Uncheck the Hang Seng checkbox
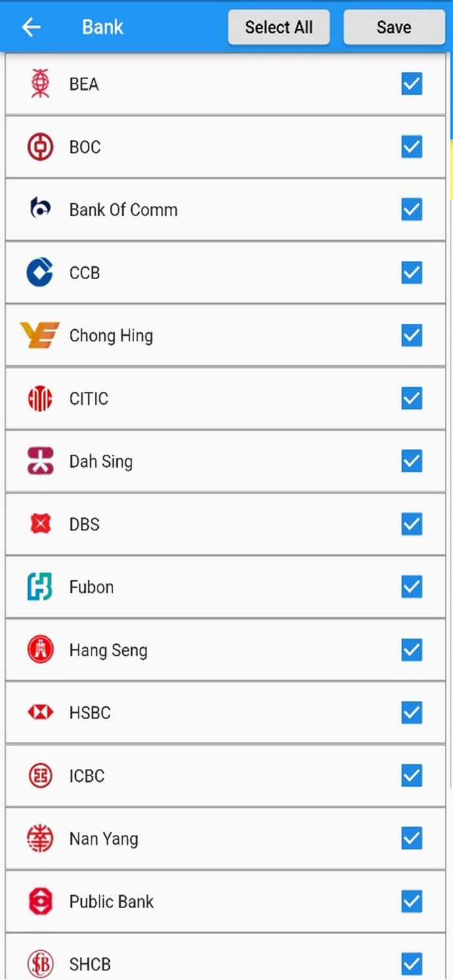 point(412,649)
